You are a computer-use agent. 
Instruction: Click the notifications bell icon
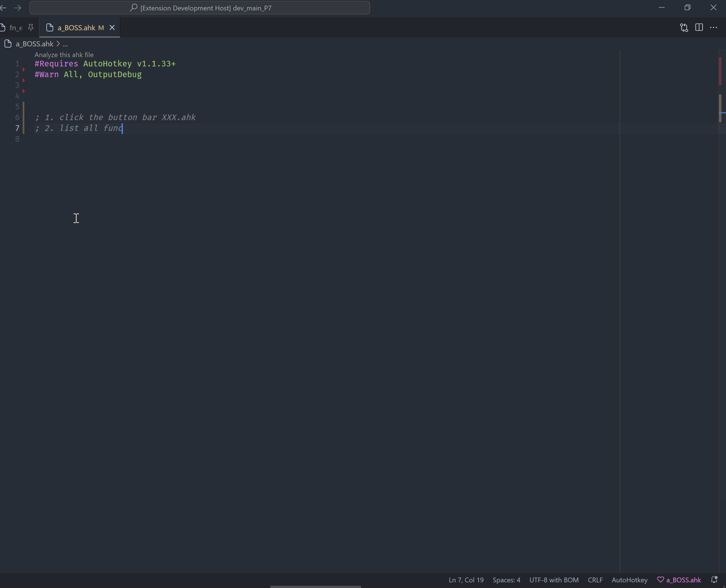click(714, 580)
